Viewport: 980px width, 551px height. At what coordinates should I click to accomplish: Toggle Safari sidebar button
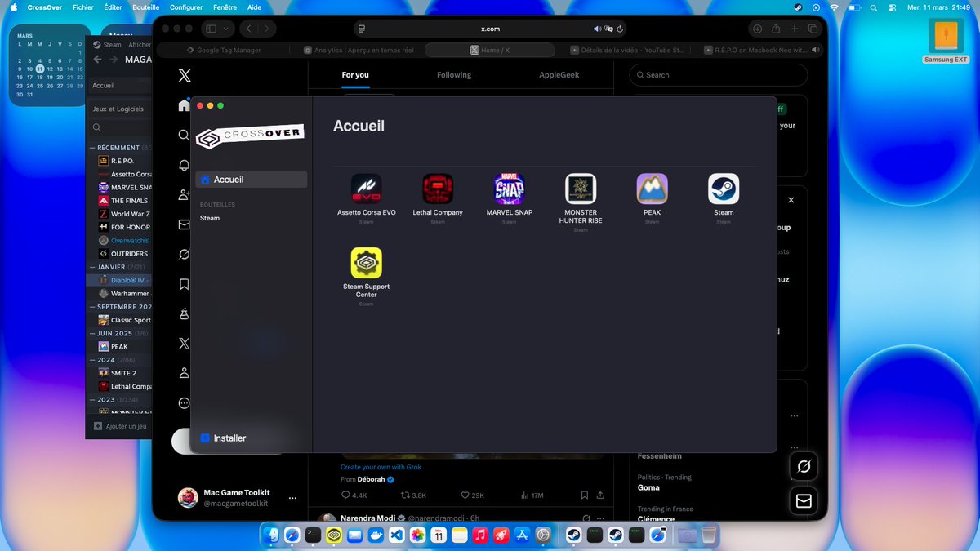point(211,29)
